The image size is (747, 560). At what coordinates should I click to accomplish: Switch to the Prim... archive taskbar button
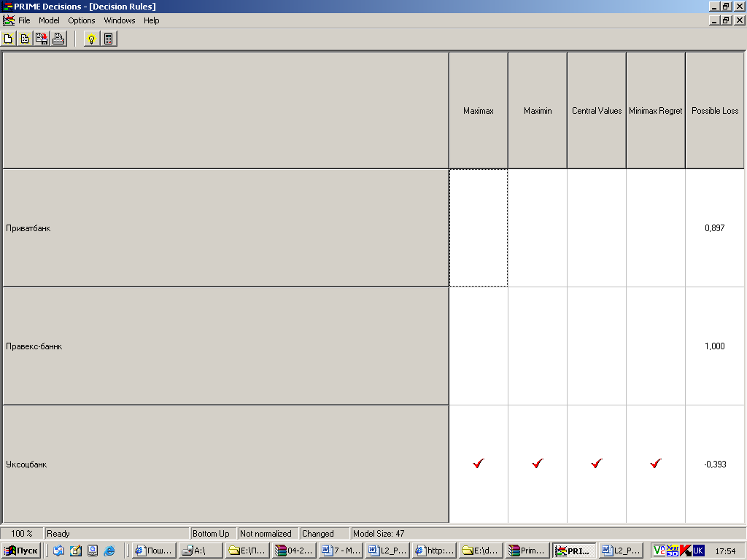click(x=527, y=551)
